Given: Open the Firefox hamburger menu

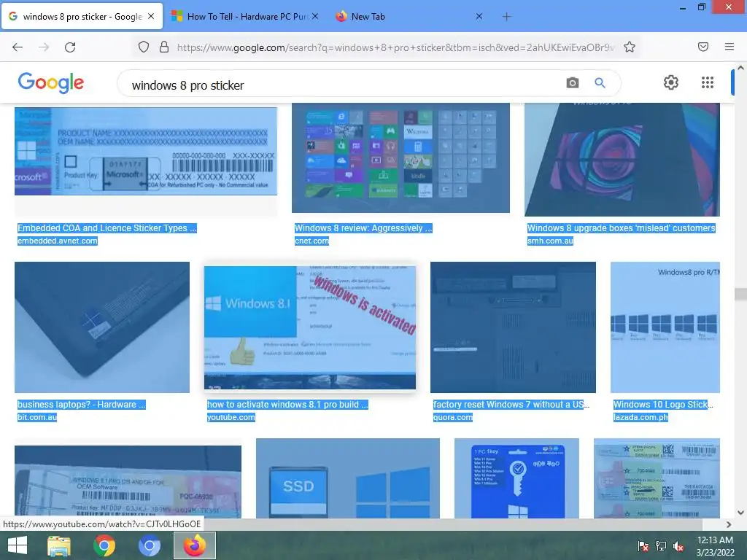Looking at the screenshot, I should [729, 47].
